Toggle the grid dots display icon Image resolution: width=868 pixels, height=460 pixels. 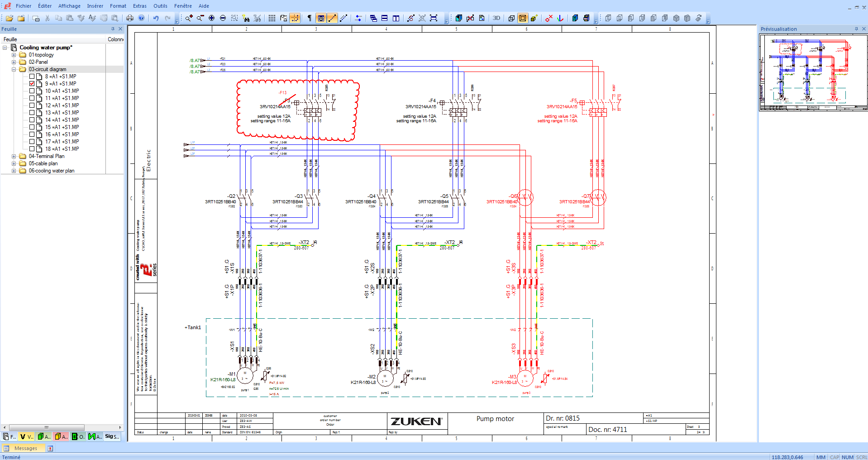[272, 18]
